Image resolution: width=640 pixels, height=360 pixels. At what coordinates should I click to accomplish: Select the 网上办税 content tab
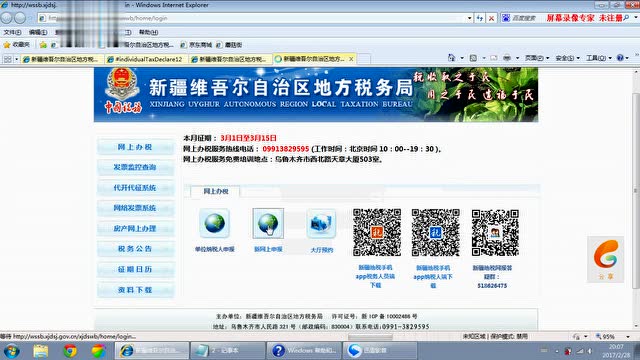click(x=216, y=191)
